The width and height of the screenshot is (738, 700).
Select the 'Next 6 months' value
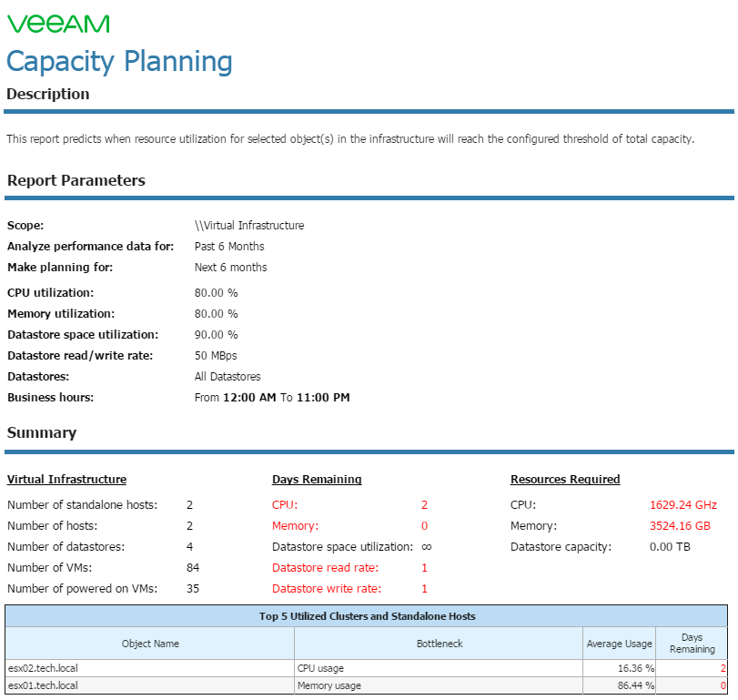[x=230, y=268]
